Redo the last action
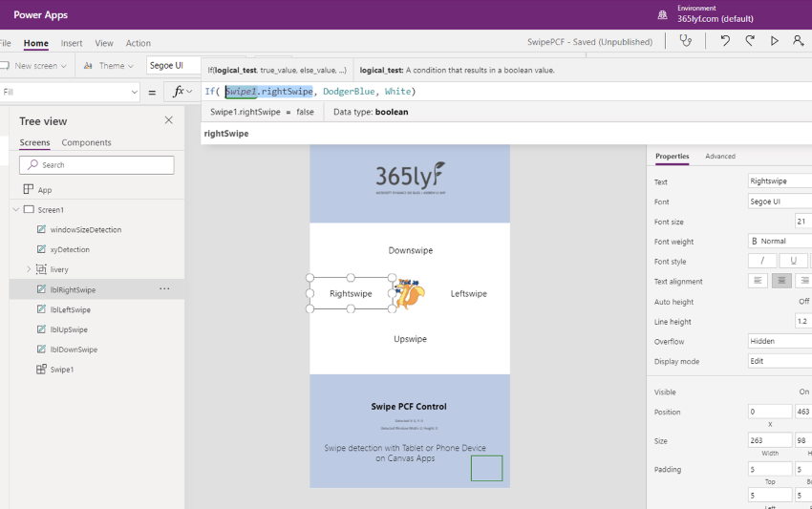The image size is (812, 509). [x=749, y=41]
